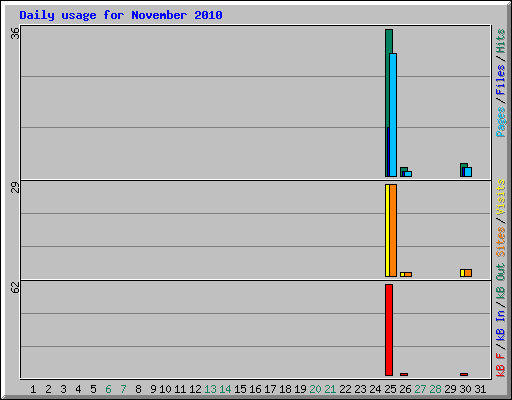The height and width of the screenshot is (400, 512).
Task: Click day label 4 on the x-axis
Action: [x=78, y=389]
